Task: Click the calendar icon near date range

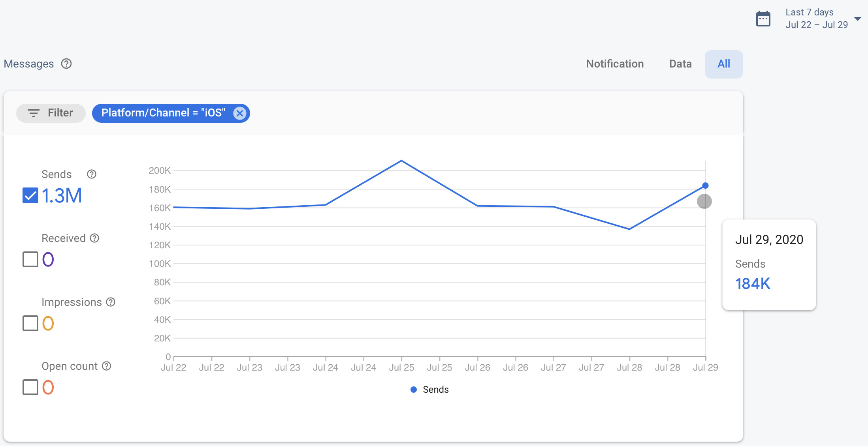Action: 763,19
